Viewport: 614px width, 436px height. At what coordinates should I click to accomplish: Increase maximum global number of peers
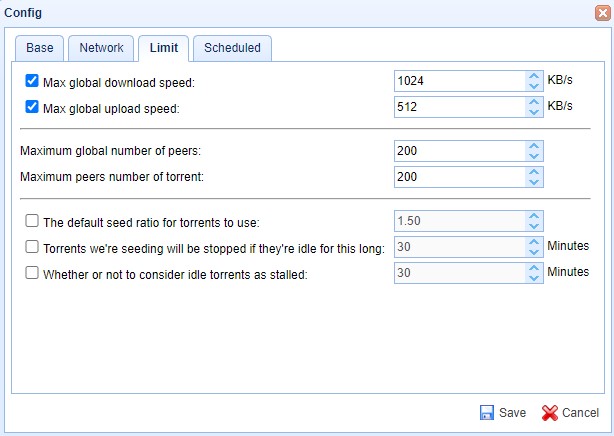tap(534, 146)
